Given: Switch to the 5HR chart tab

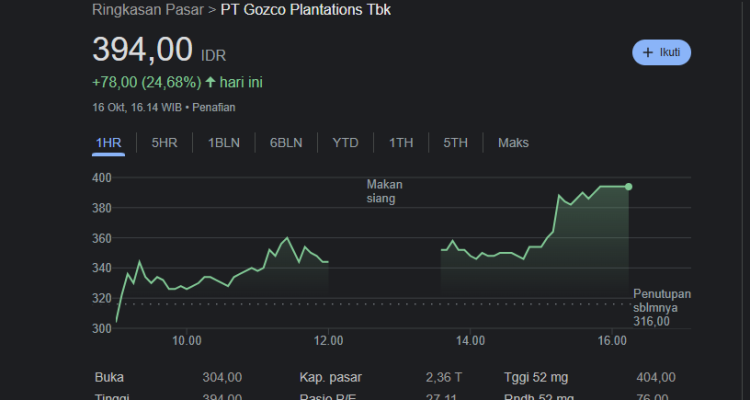Looking at the screenshot, I should tap(164, 143).
